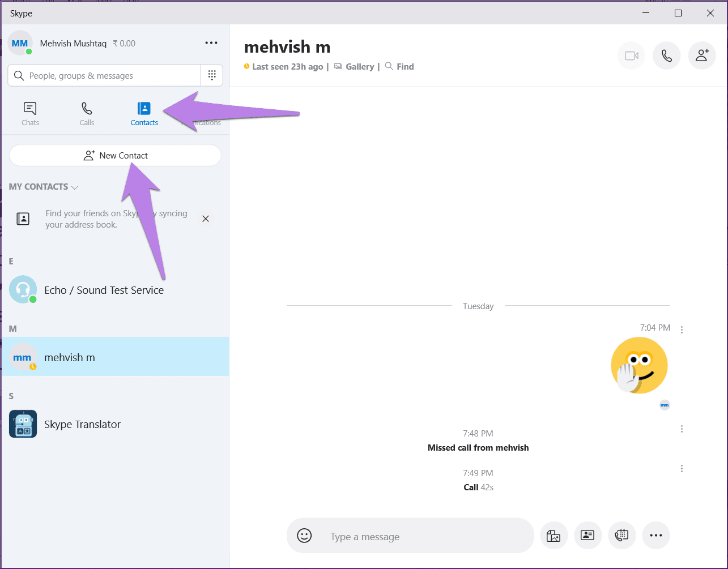The width and height of the screenshot is (728, 569).
Task: Start an audio call with mehvish m
Action: (667, 55)
